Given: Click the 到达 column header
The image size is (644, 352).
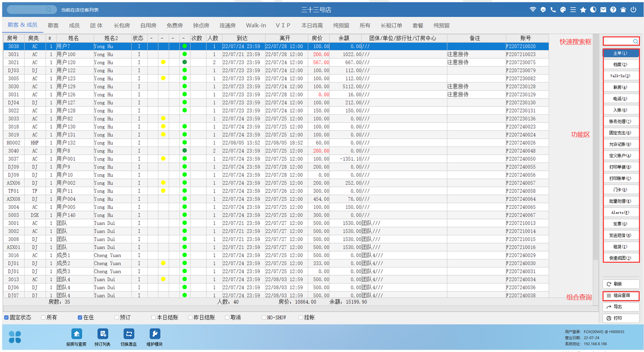Looking at the screenshot, I should 243,38.
